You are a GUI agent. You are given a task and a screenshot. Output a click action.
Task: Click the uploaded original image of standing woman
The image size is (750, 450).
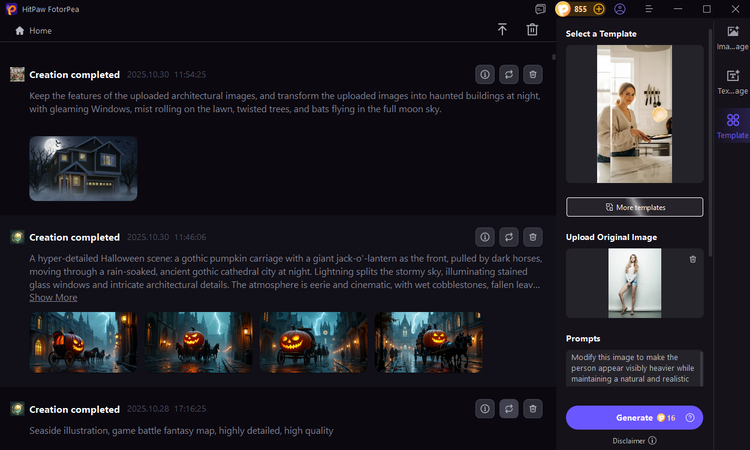(x=635, y=283)
